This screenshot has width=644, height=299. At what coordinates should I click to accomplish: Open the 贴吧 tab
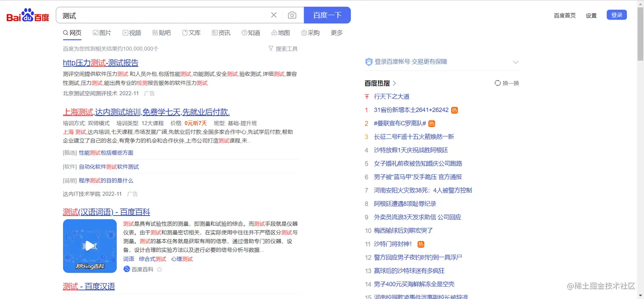(161, 33)
